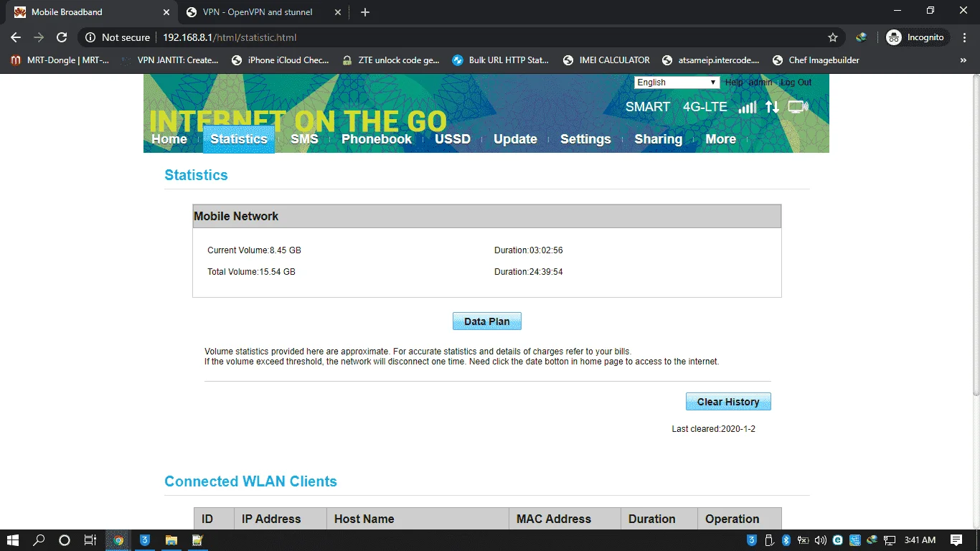The height and width of the screenshot is (551, 980).
Task: Switch to the VPN - OpenVPN and stunnel tab
Action: pyautogui.click(x=263, y=12)
